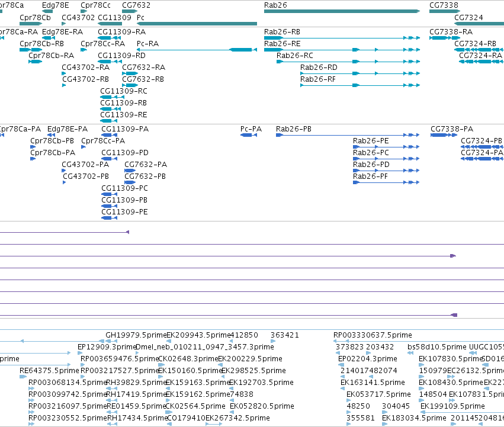Click transcript CG7632-RA
Screen dimensions: 504x427
pos(143,68)
